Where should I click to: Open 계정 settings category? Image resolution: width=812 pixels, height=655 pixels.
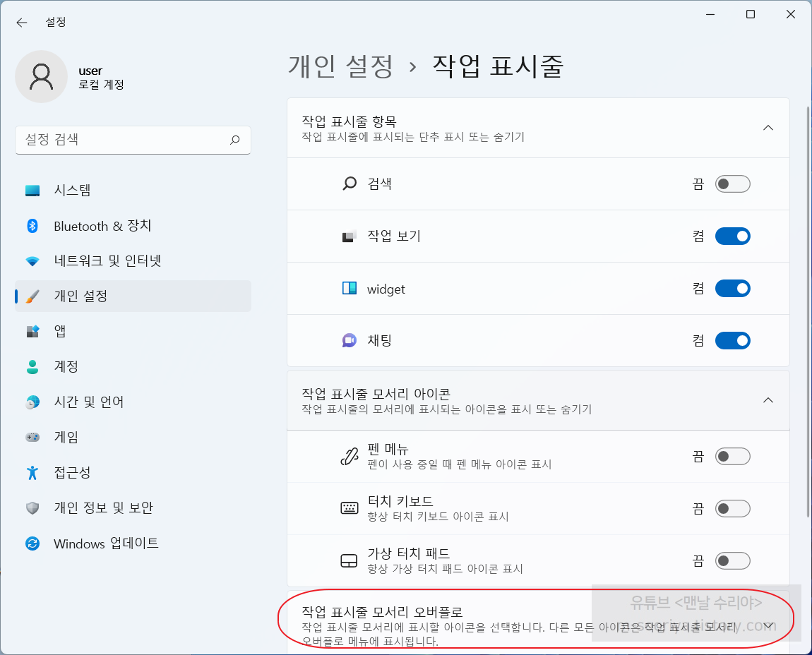[133, 366]
